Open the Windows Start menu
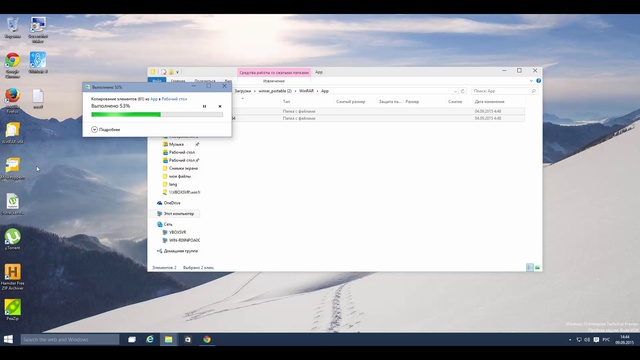 (8, 339)
